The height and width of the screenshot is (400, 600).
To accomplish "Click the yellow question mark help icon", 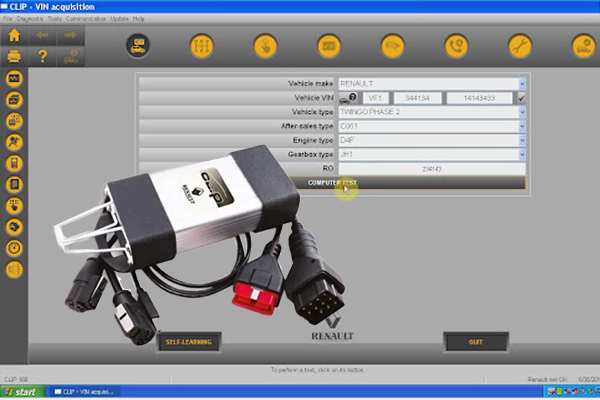I will pyautogui.click(x=43, y=56).
